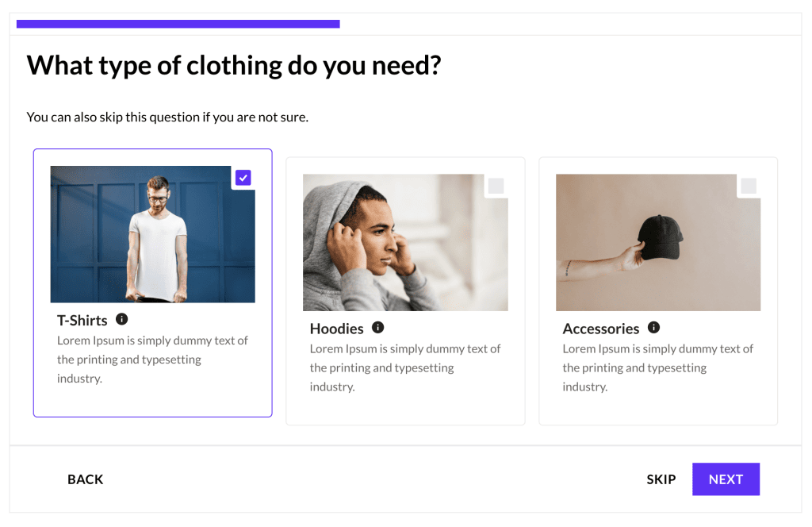The width and height of the screenshot is (812, 527).
Task: Click the progress bar at the top
Action: click(x=178, y=23)
